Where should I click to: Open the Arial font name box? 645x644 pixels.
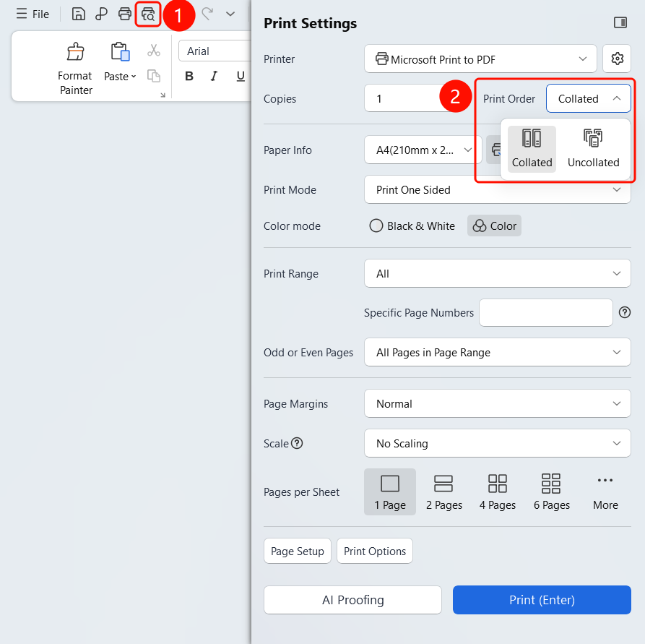tap(215, 51)
